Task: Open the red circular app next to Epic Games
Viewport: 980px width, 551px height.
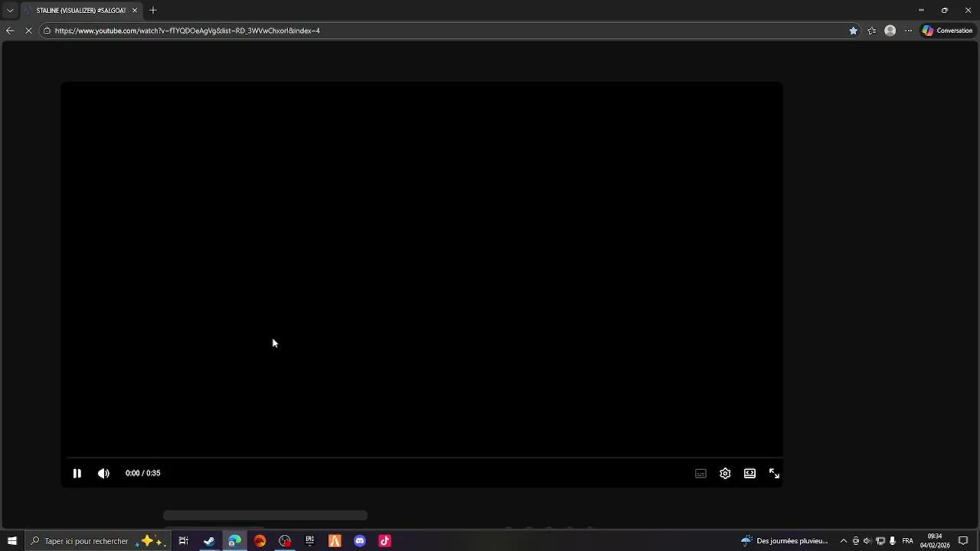Action: [x=285, y=541]
